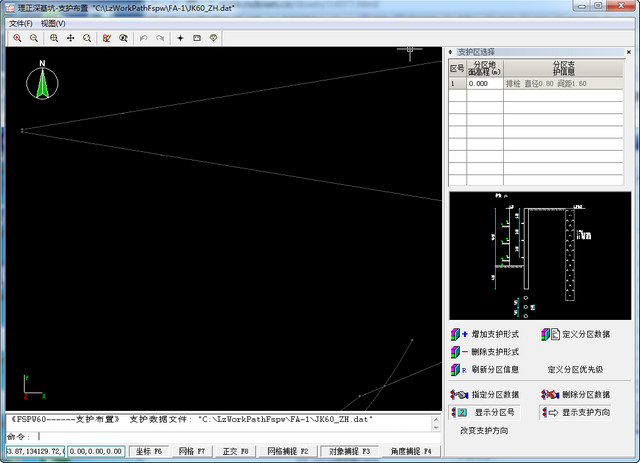Click the undo arrow in toolbar

coord(144,38)
